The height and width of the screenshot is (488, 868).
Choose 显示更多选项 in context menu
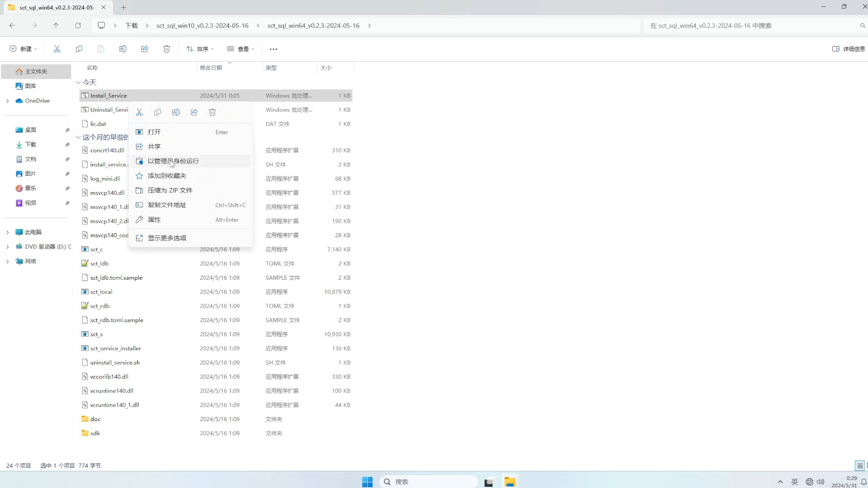pos(167,238)
